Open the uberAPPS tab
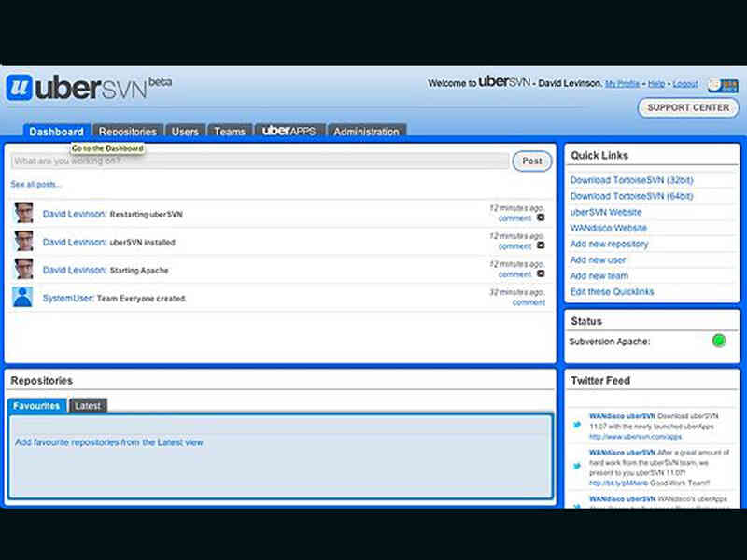The height and width of the screenshot is (560, 747). [289, 131]
